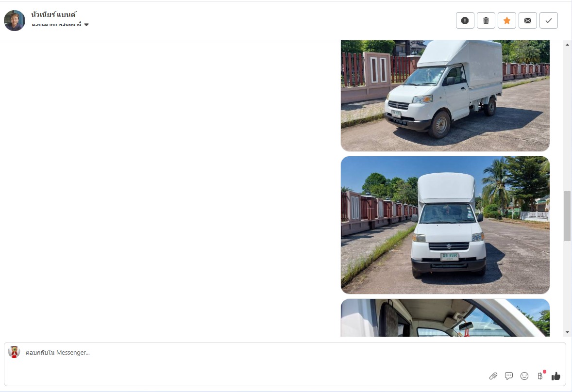The image size is (572, 392).
Task: Send a thumbs-up like
Action: pos(555,376)
